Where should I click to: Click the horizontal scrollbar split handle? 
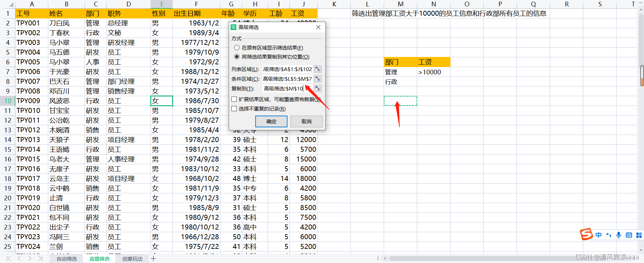pos(378,258)
